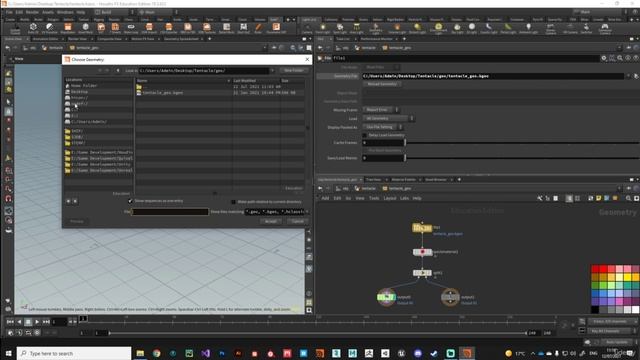Create an Ambient Light from the shelf
This screenshot has width=640, height=360.
[x=528, y=28]
